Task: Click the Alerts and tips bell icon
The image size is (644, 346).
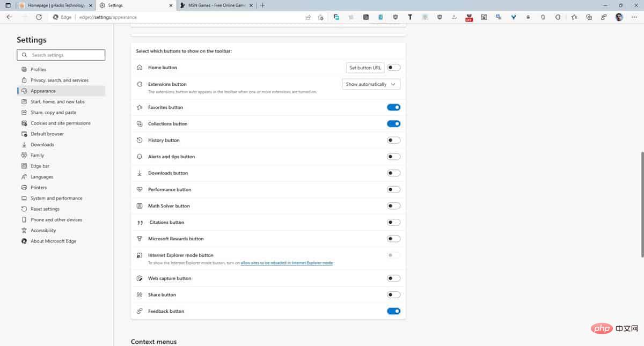Action: pyautogui.click(x=140, y=157)
